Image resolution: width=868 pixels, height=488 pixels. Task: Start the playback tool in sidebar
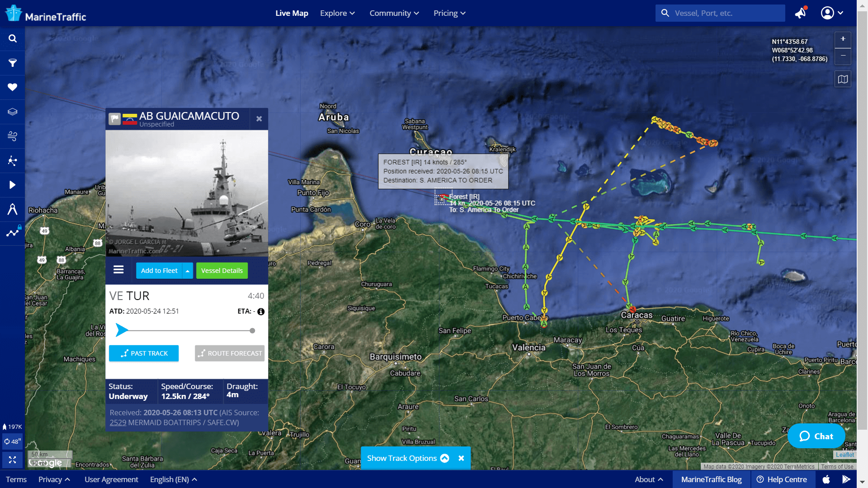(x=12, y=185)
